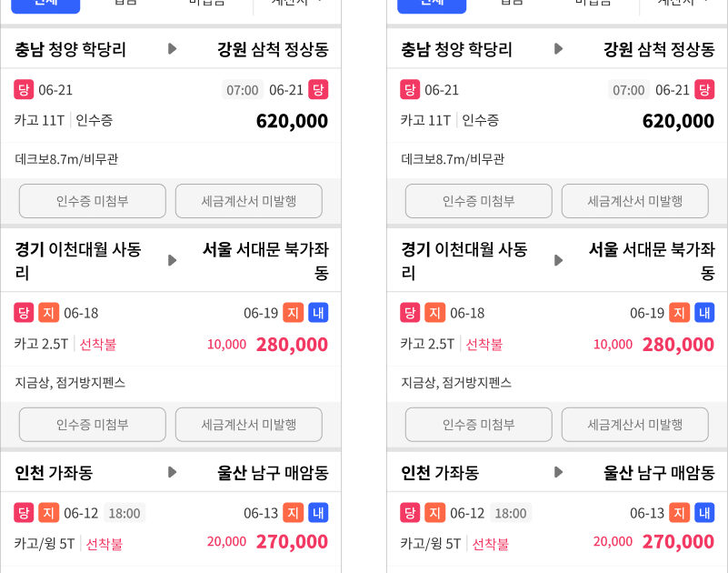Screen dimensions: 728x573
Task: Click the pink 당 badge before 06-21 in left panel
Action: (24, 89)
